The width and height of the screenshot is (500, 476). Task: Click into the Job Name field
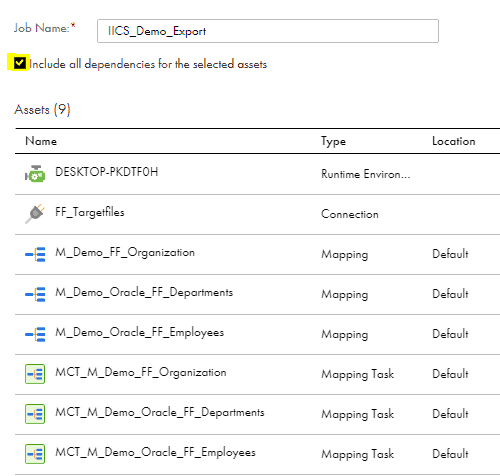pyautogui.click(x=268, y=31)
